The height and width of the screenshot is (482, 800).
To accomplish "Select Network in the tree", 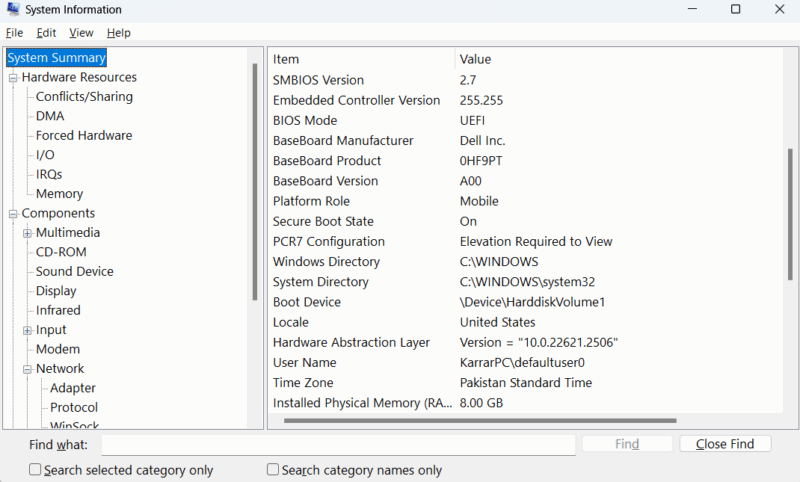I will point(60,368).
